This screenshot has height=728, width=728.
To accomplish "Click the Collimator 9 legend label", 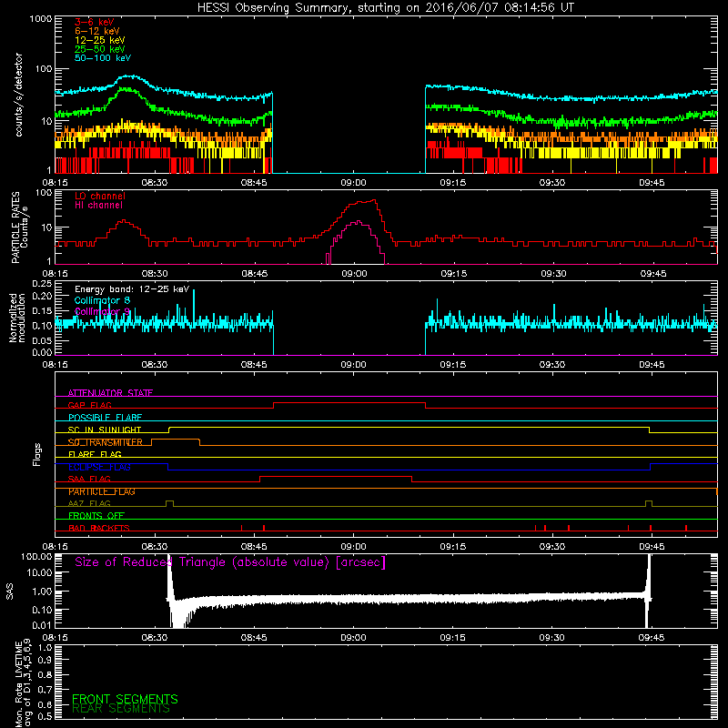I will coord(102,311).
